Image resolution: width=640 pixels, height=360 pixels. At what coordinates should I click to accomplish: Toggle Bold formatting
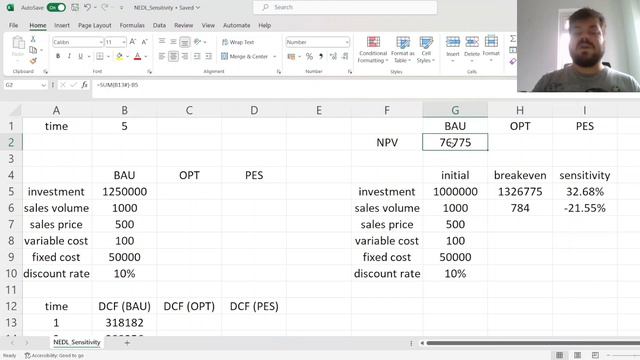[58, 56]
